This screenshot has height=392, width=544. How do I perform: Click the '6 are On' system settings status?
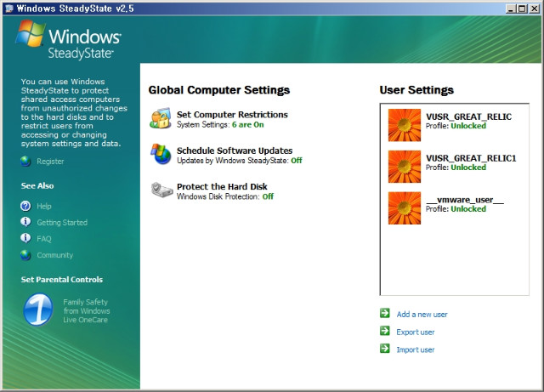[x=247, y=125]
